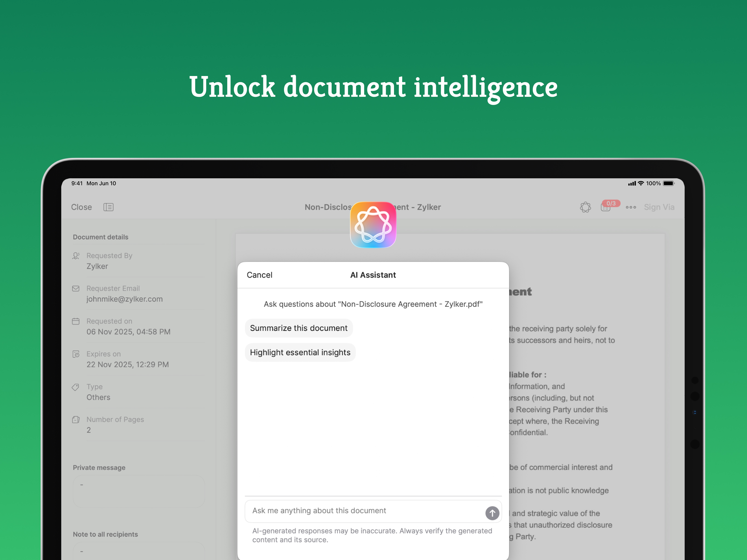Tap the 9:41 clock in the status bar
This screenshot has height=560, width=747.
coord(77,183)
